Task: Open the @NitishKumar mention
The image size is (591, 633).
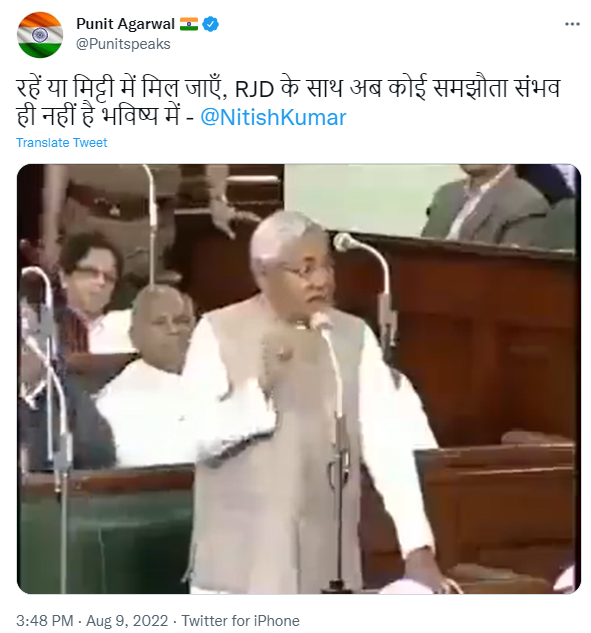Action: [273, 117]
